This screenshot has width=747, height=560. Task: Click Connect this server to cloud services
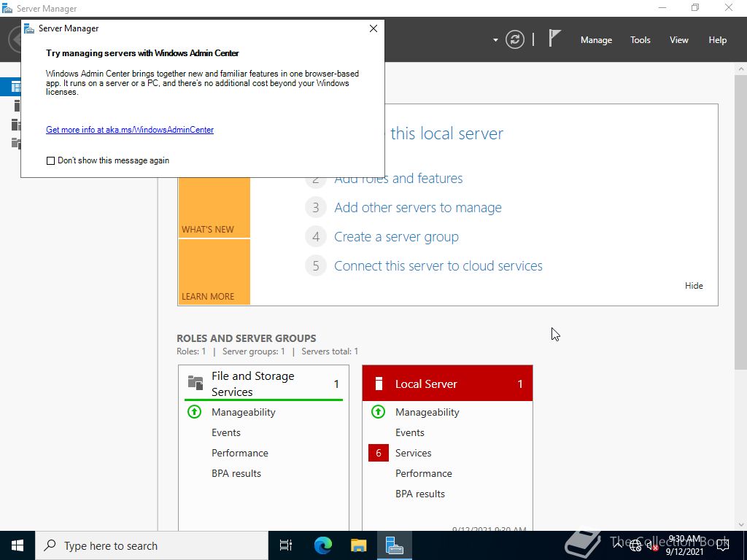pyautogui.click(x=438, y=265)
